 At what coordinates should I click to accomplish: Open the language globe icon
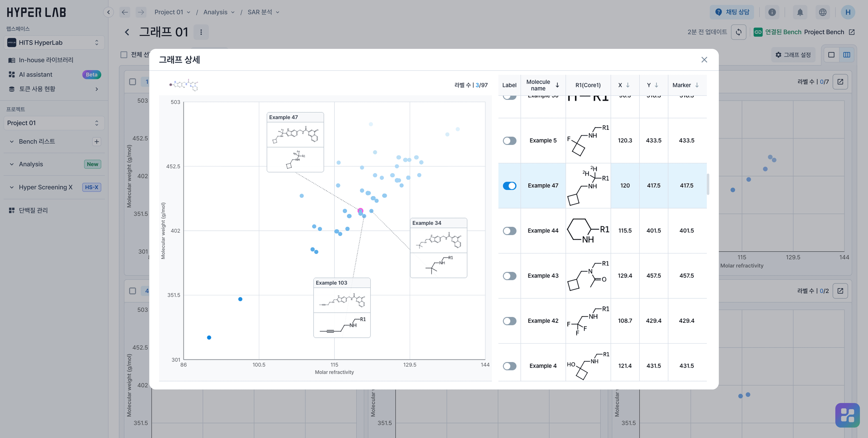click(x=823, y=12)
